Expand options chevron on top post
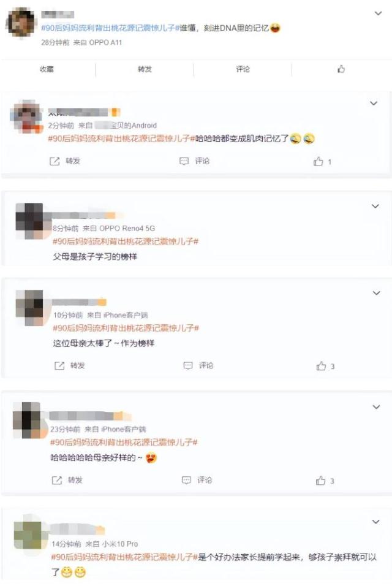 tap(378, 13)
